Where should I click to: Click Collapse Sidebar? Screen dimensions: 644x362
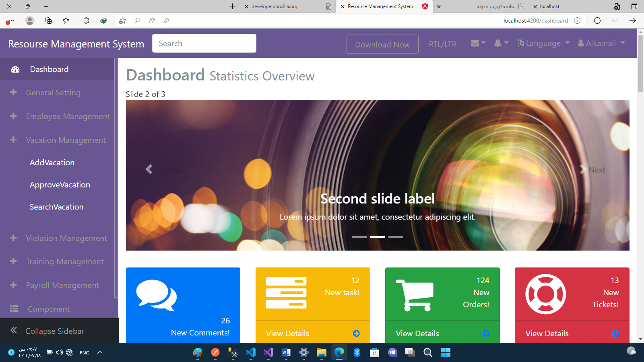(59, 331)
